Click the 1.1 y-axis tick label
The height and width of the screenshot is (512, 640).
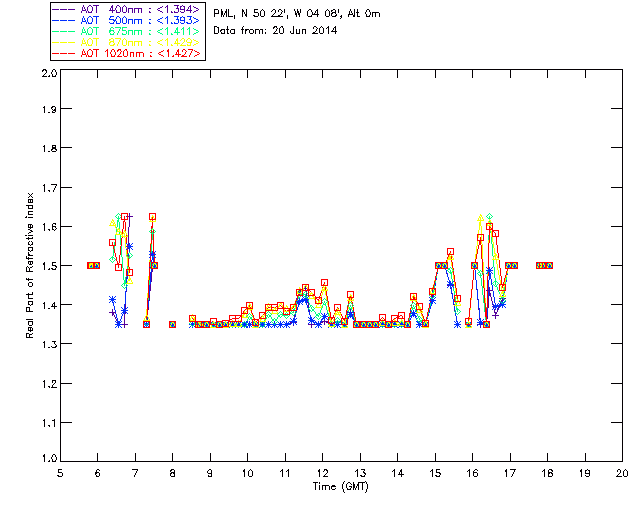(x=49, y=423)
